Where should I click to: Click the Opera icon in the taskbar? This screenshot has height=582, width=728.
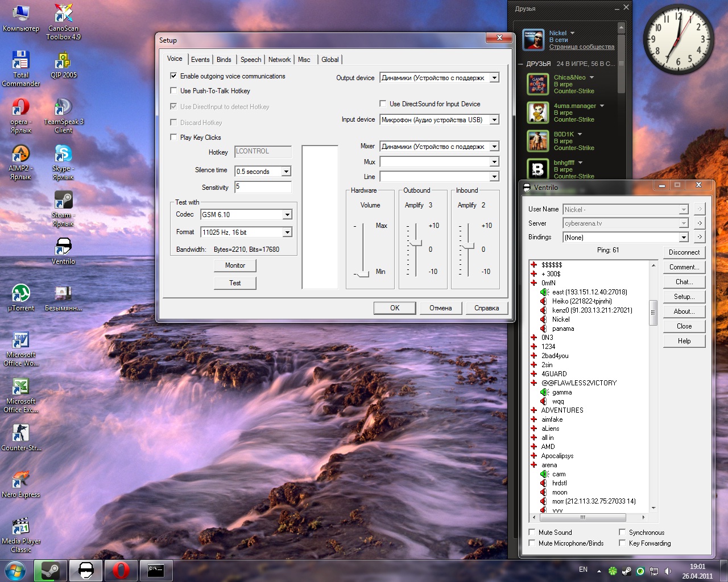[121, 571]
